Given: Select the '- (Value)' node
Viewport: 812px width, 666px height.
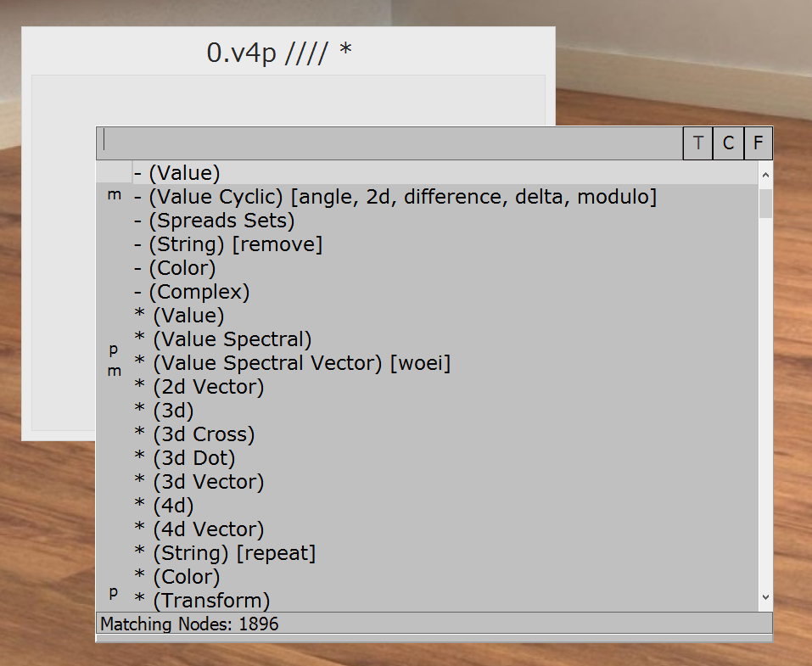Looking at the screenshot, I should (x=177, y=173).
